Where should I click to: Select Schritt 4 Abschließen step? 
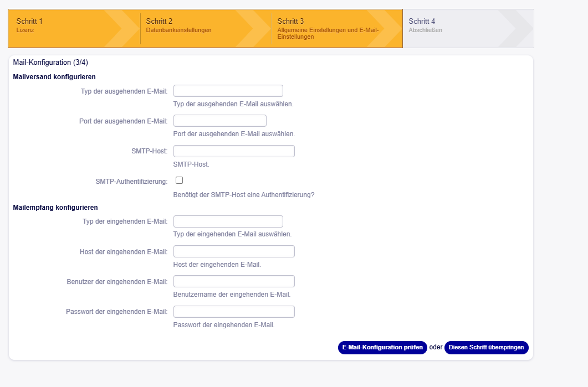468,28
